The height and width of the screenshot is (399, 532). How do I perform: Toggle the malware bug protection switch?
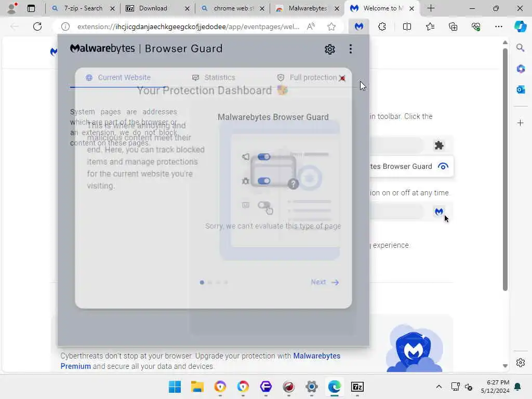pyautogui.click(x=264, y=181)
